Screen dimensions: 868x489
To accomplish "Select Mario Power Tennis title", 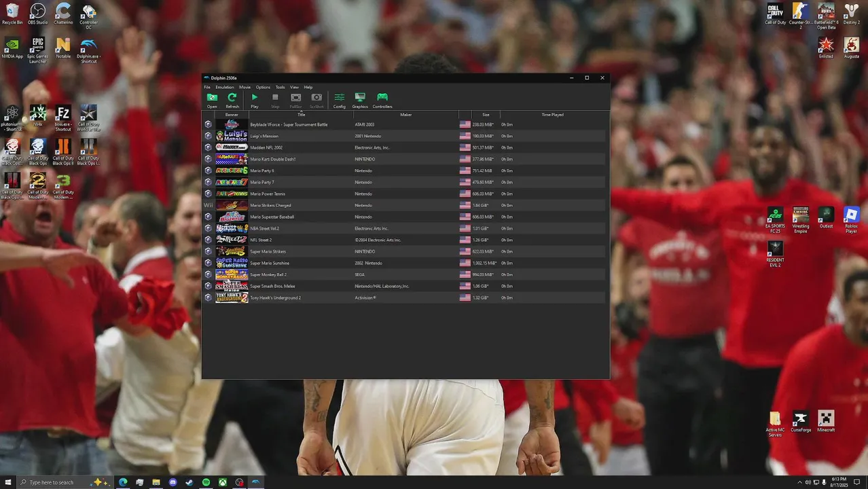I will pyautogui.click(x=268, y=194).
